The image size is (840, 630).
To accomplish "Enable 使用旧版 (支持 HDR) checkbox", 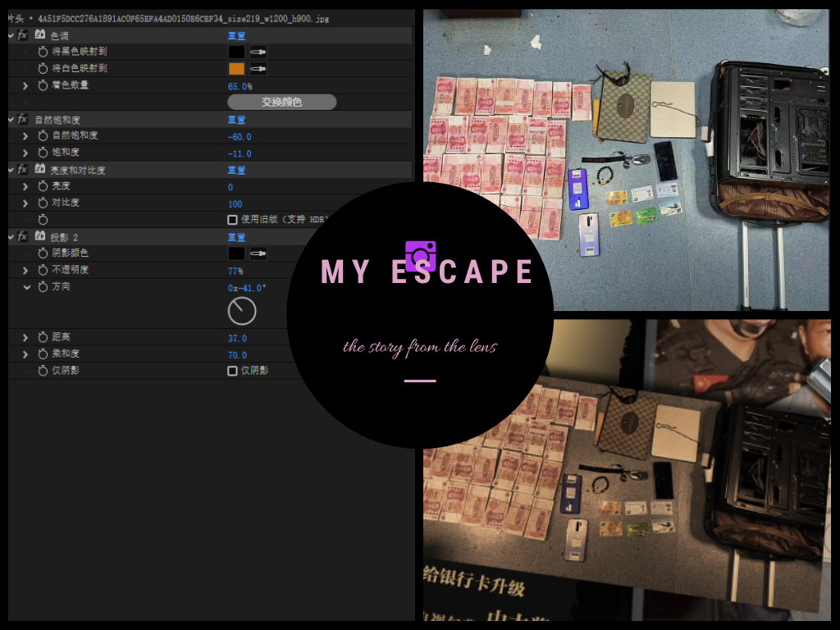I will point(232,220).
